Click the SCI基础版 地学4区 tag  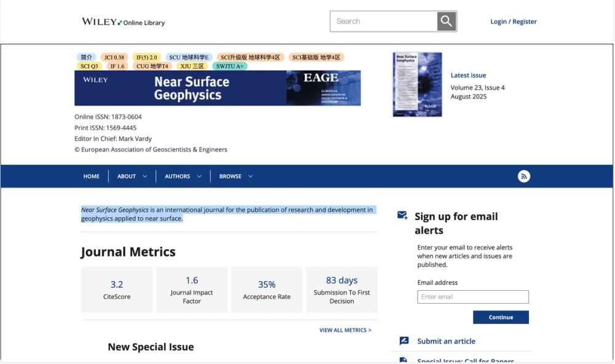tap(316, 57)
